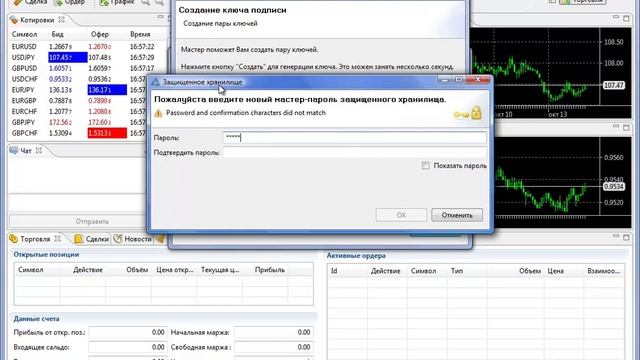
Task: Switch to the Сделки tab
Action: [92, 239]
